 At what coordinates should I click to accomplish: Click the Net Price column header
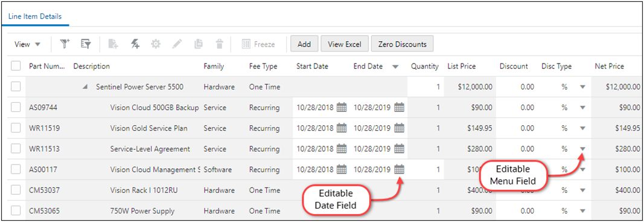click(x=610, y=67)
